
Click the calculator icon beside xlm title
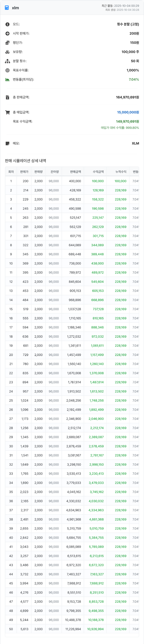tap(7, 8)
